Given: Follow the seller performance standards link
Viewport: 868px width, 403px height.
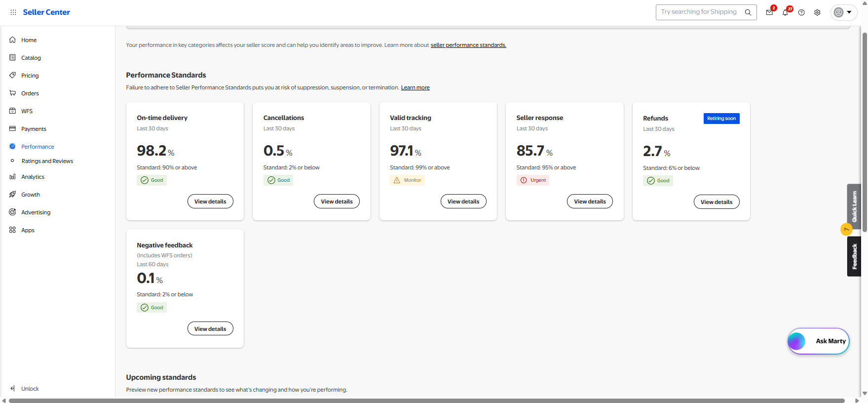Looking at the screenshot, I should click(468, 45).
